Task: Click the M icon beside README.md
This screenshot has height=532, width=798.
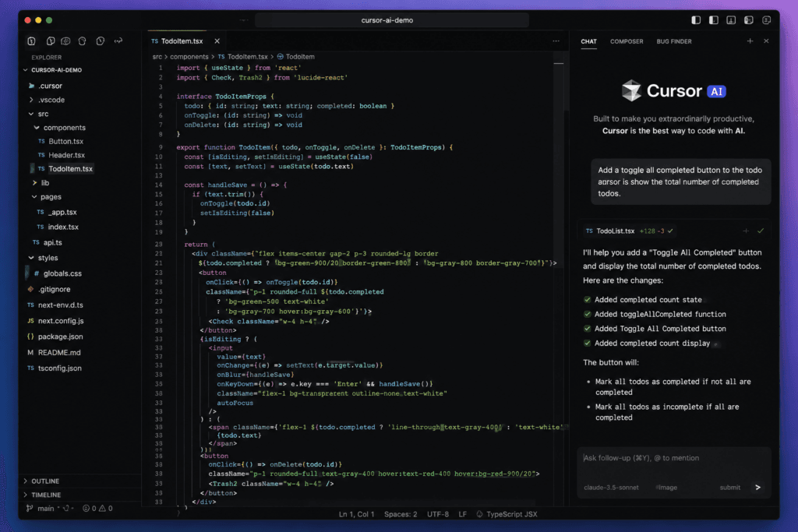Action: [30, 353]
